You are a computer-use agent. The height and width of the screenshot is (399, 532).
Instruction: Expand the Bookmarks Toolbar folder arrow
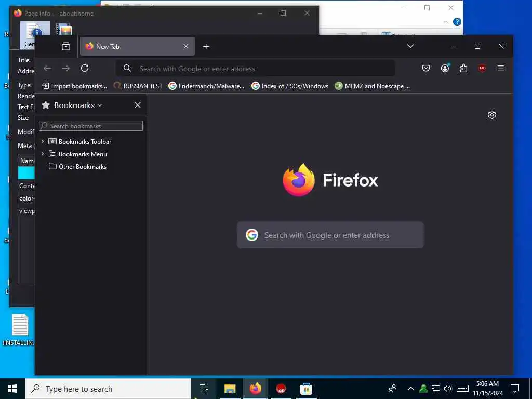pos(43,141)
